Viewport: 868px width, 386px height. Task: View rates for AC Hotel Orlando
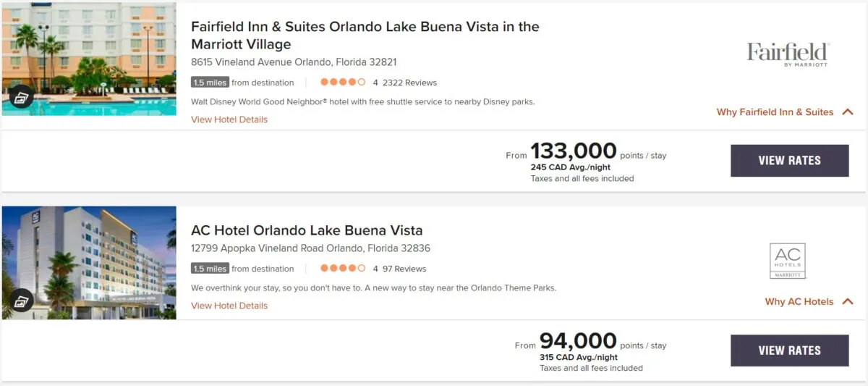pyautogui.click(x=789, y=351)
